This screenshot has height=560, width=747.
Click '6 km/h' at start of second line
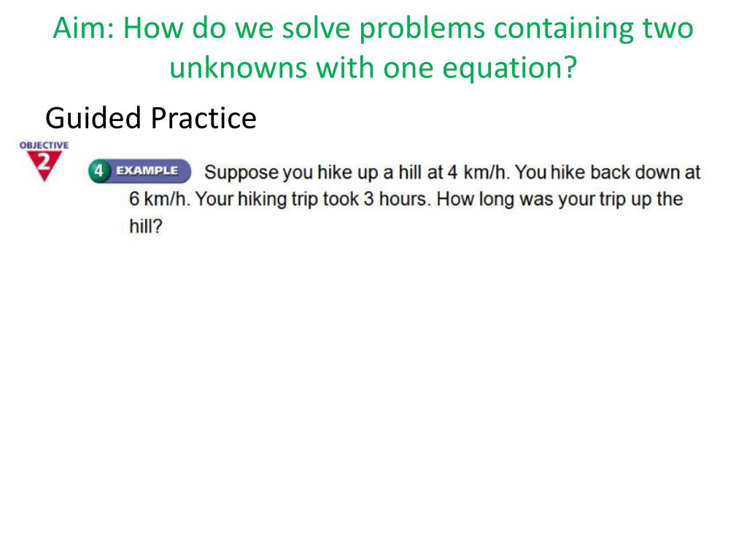[158, 199]
